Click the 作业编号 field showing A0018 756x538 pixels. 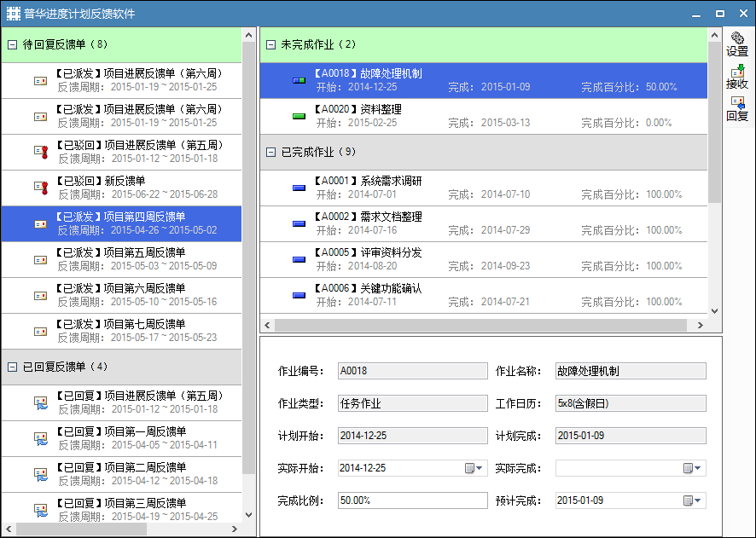[x=413, y=371]
